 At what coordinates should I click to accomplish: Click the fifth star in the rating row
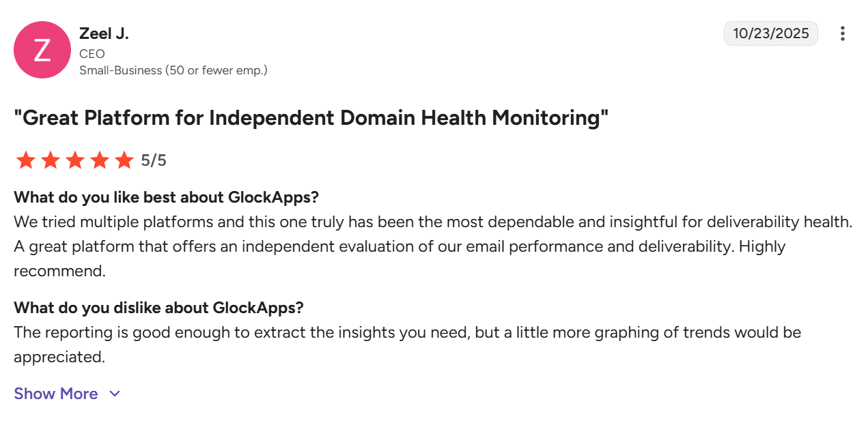(x=124, y=160)
